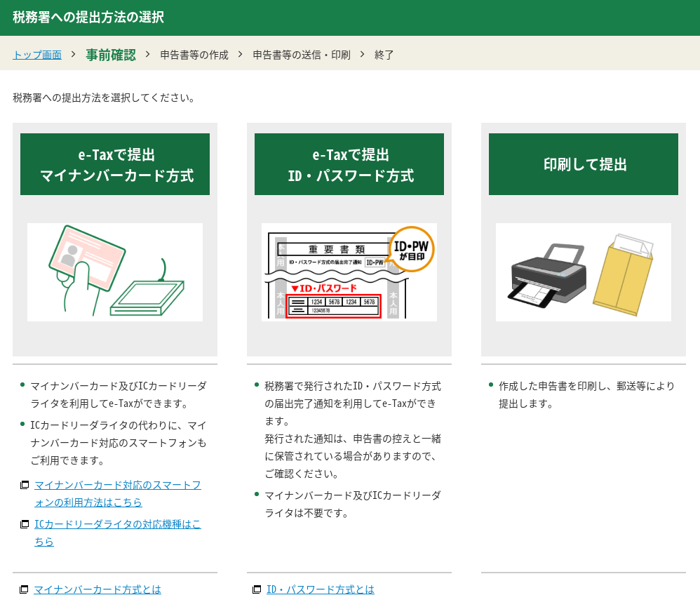The height and width of the screenshot is (614, 700).
Task: Click the 申告書等の作成 breadcrumb step
Action: pos(194,55)
